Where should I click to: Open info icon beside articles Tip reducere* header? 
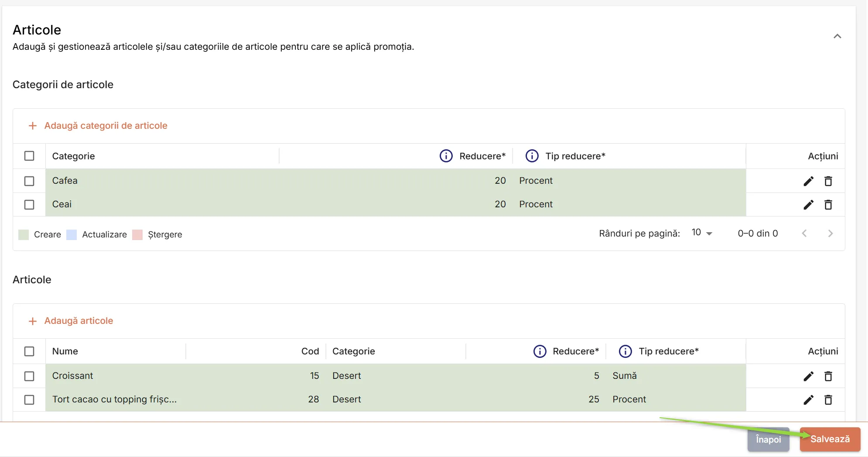click(625, 351)
